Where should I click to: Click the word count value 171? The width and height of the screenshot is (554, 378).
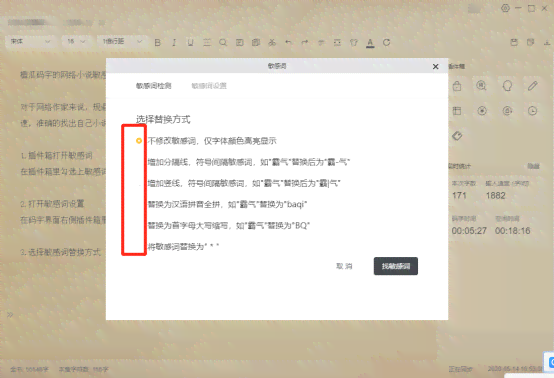(459, 195)
